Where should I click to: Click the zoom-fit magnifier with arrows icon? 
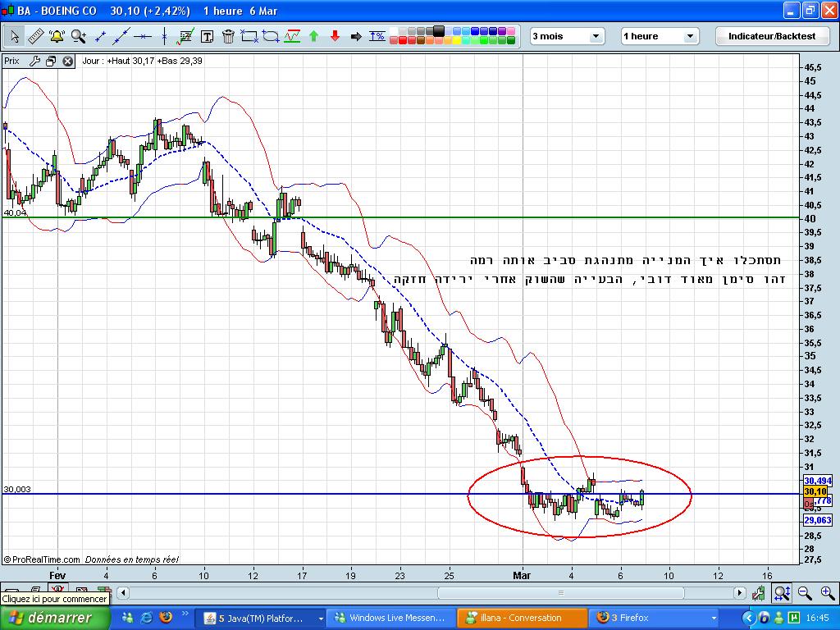[x=782, y=593]
